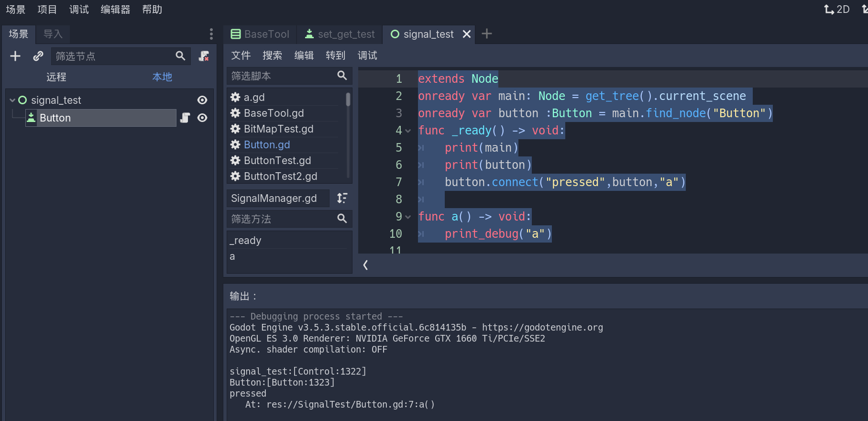Add a new scene tab with plus
The image size is (868, 421).
tap(487, 33)
